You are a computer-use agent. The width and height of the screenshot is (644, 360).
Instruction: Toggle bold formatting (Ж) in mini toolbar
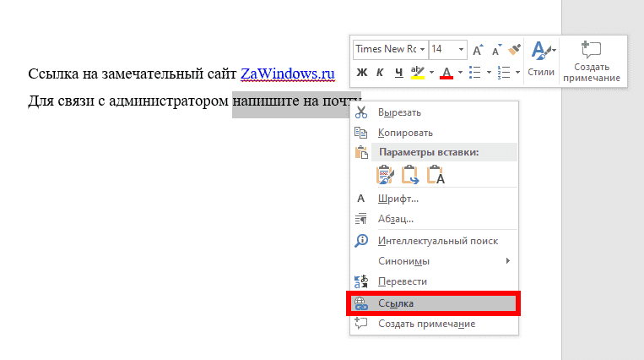coord(361,73)
